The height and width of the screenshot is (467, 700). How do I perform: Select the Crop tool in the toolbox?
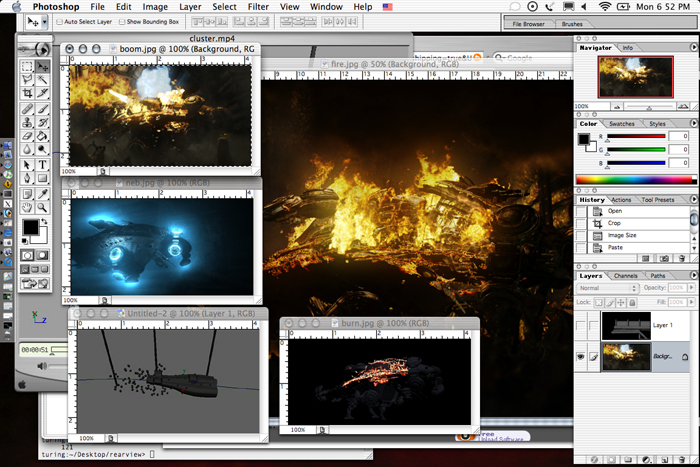point(27,93)
